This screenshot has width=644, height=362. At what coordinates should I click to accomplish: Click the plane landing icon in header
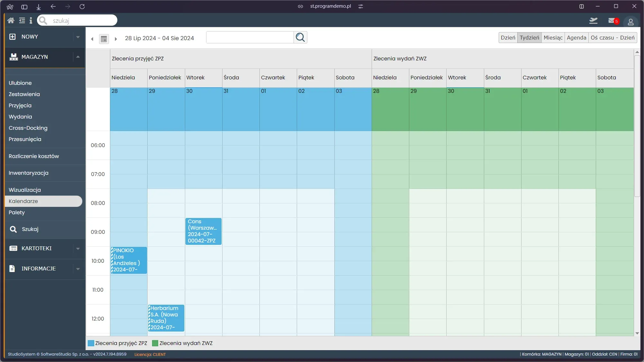593,21
